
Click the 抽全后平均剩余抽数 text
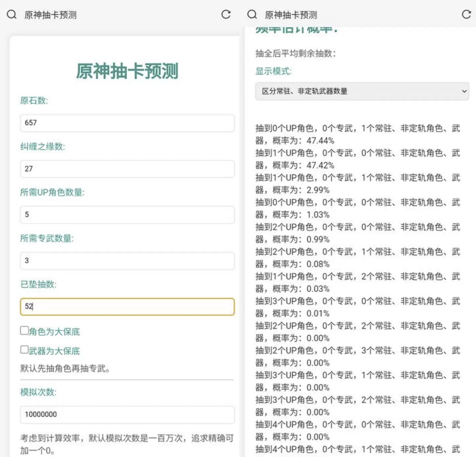(296, 53)
